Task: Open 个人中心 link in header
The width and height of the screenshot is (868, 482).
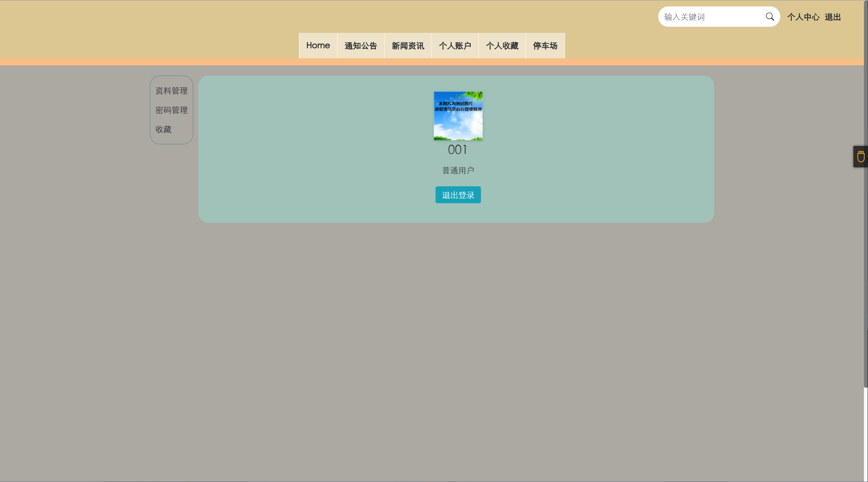Action: [x=803, y=17]
